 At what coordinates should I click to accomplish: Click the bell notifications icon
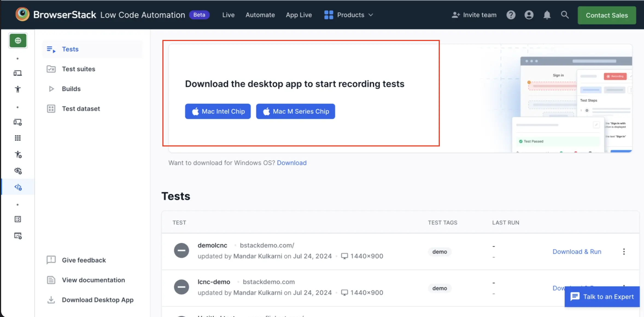[x=547, y=15]
